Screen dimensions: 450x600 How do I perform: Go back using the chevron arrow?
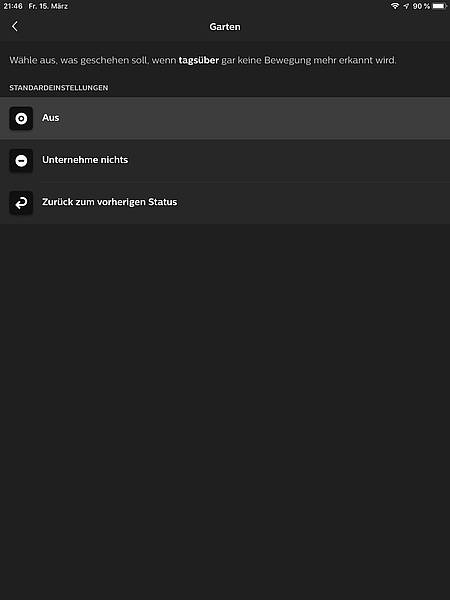15,26
